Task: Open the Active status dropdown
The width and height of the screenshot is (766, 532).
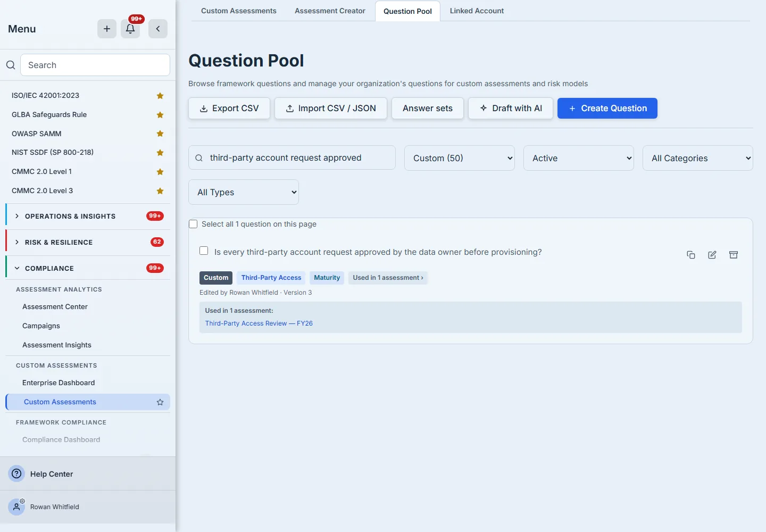Action: click(x=579, y=158)
